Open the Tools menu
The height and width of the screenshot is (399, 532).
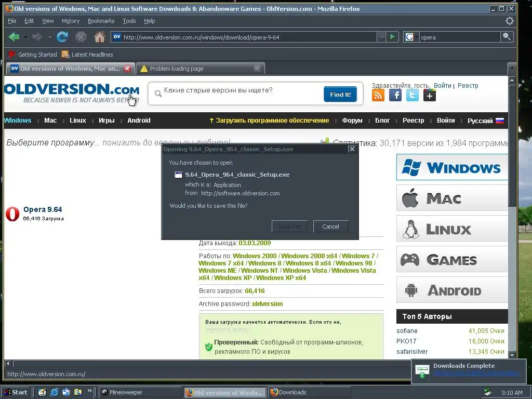click(129, 21)
